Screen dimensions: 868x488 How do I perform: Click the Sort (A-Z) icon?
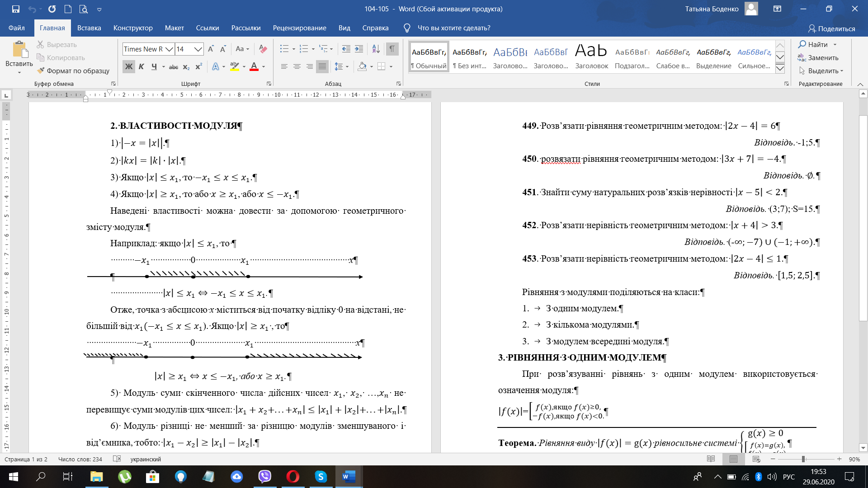point(376,49)
